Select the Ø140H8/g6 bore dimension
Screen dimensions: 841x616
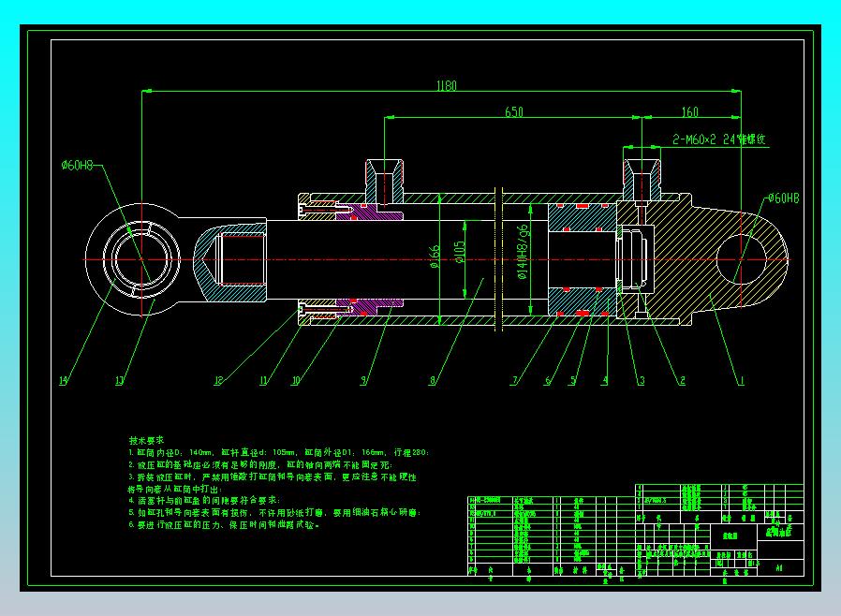pos(522,252)
